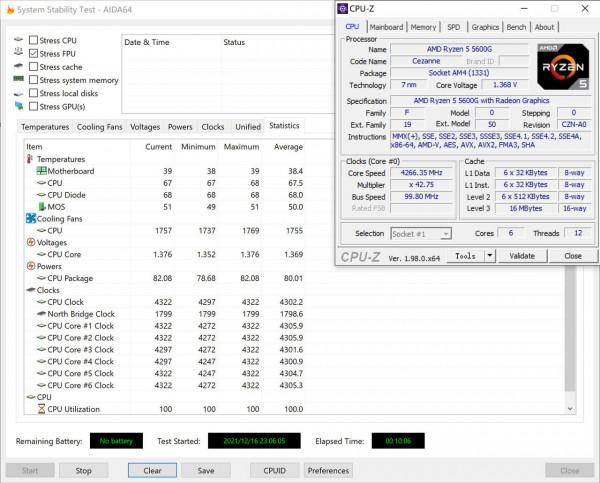Click the Cooling Fans icon in list
The height and width of the screenshot is (483, 600).
tap(29, 218)
